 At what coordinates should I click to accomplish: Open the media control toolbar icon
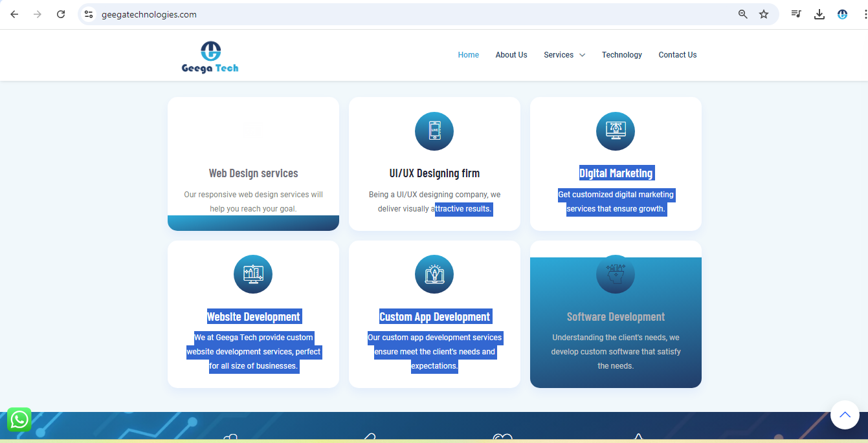tap(796, 14)
